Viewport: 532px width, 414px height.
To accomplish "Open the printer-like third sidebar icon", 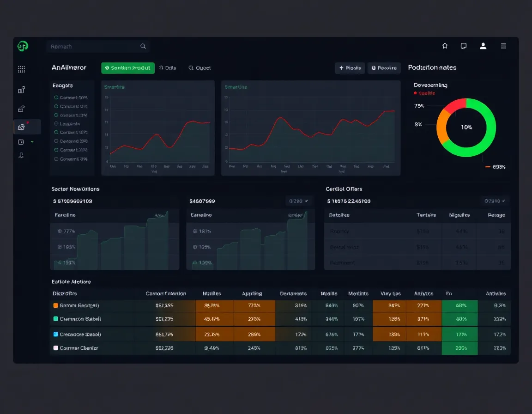I will pyautogui.click(x=21, y=109).
